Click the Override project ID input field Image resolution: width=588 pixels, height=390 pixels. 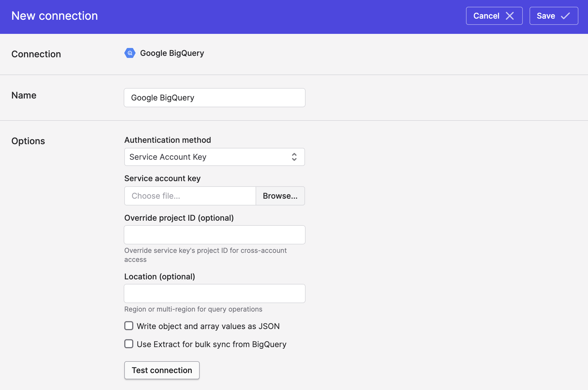click(215, 235)
